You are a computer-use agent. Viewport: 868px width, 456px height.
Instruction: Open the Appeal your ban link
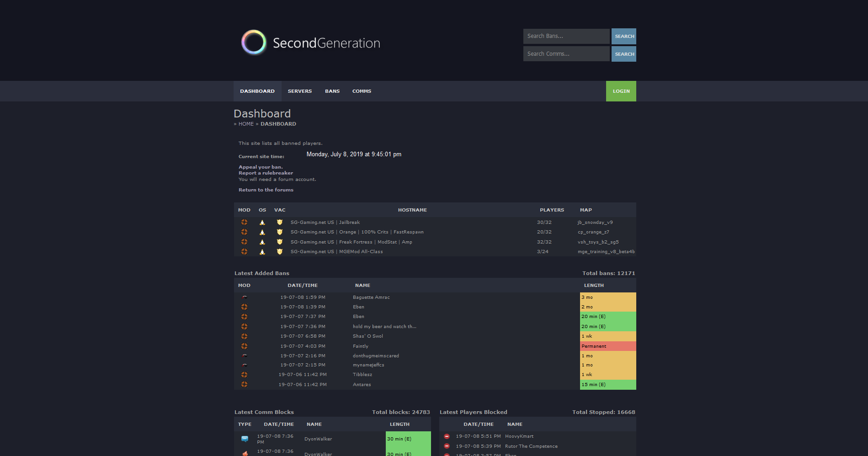[x=261, y=167]
